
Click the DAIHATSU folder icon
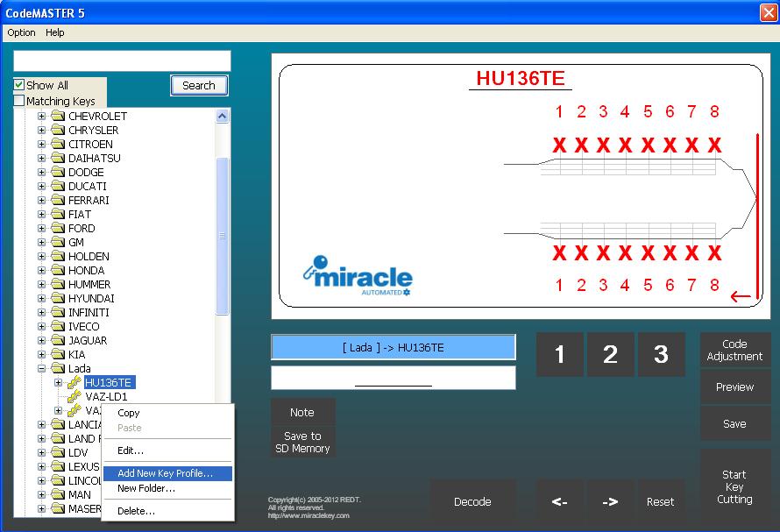click(x=58, y=158)
